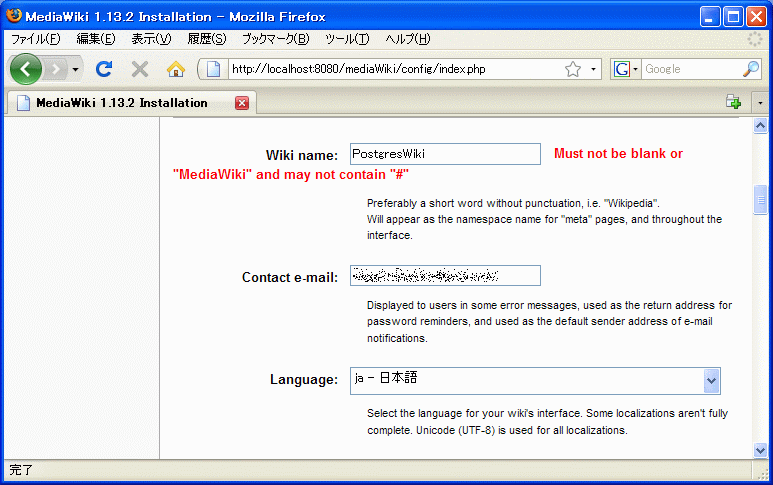Click the "Contact e-mail:" label
Screen dimensions: 773x485
tap(290, 277)
